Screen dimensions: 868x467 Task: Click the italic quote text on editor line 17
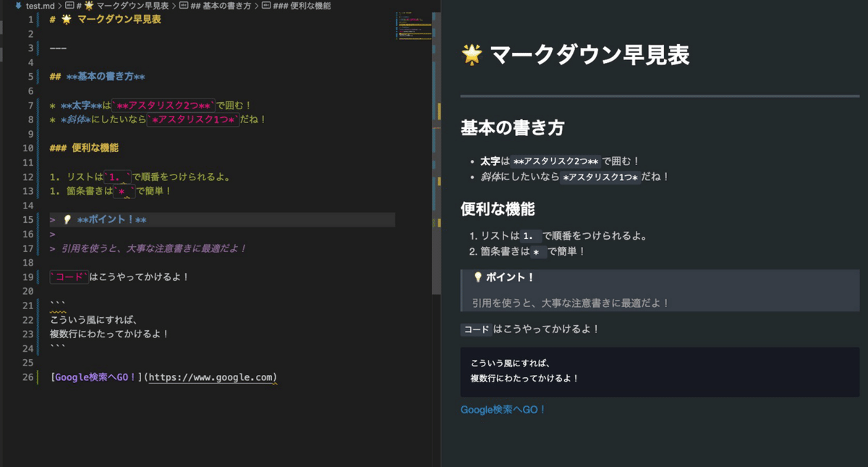point(153,248)
